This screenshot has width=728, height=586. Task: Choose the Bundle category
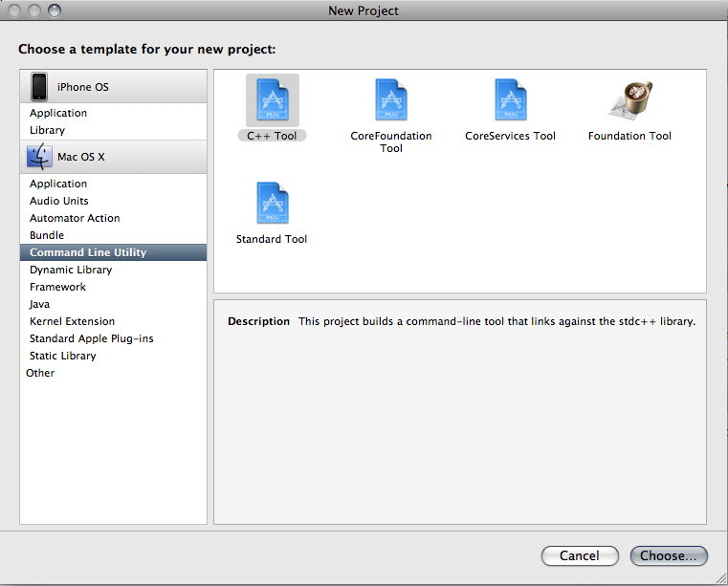[x=47, y=235]
